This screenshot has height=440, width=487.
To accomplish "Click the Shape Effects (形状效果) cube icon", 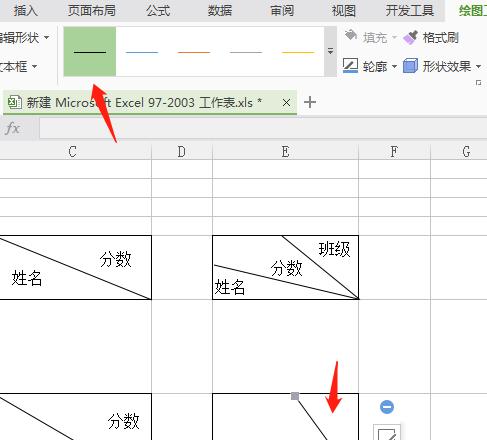I will pos(410,66).
